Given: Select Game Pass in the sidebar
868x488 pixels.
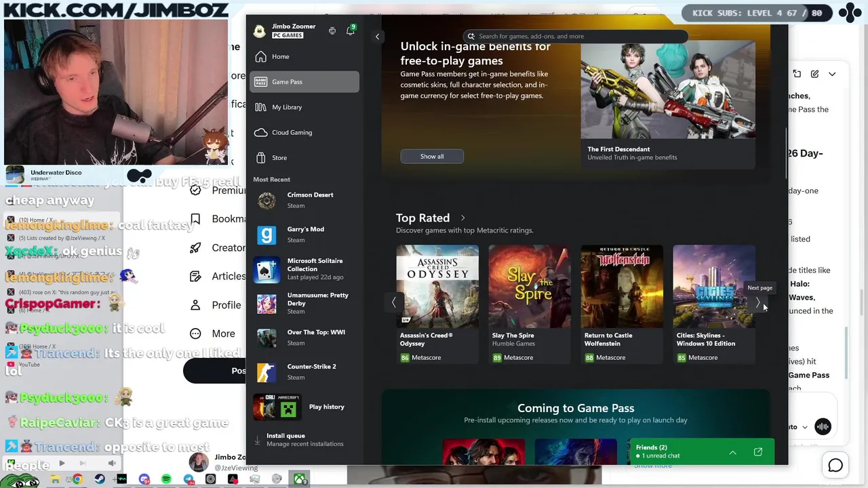Looking at the screenshot, I should [304, 81].
